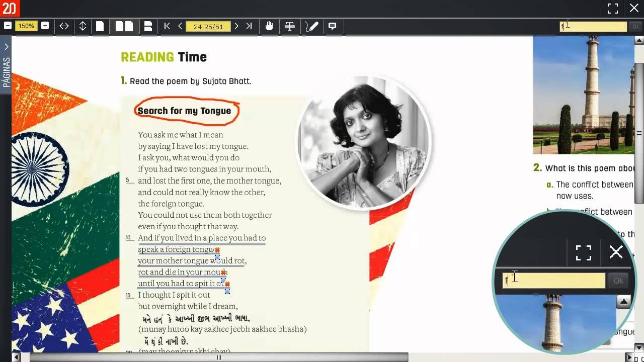Fit the page to width
The height and width of the screenshot is (362, 644).
pos(64,26)
